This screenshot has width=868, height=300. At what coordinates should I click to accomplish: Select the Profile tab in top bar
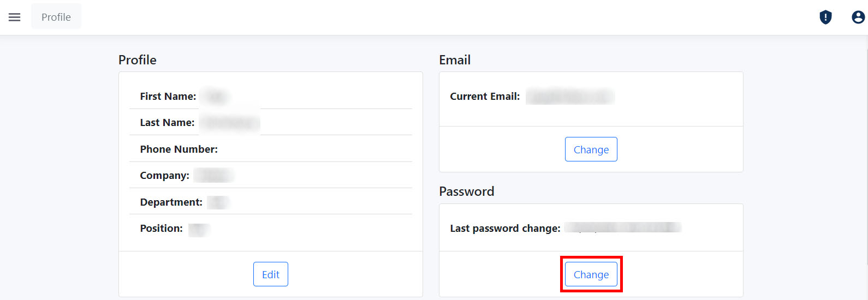[56, 17]
